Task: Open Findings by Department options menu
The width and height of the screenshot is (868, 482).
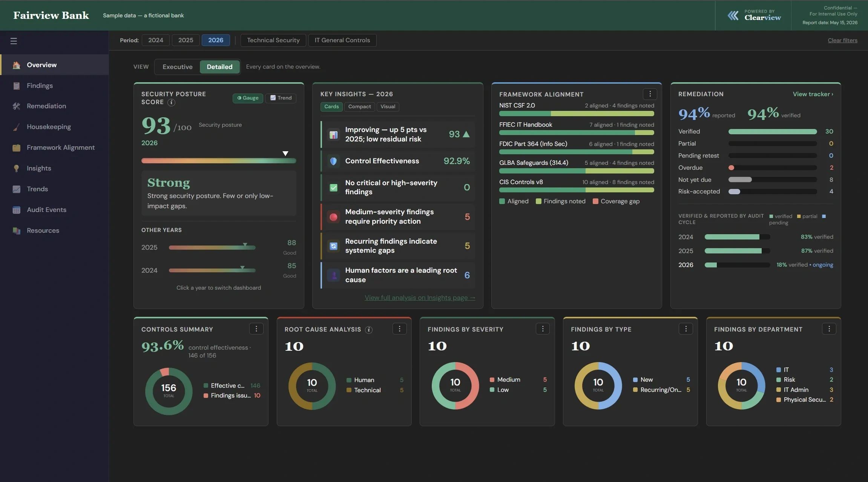Action: point(829,329)
